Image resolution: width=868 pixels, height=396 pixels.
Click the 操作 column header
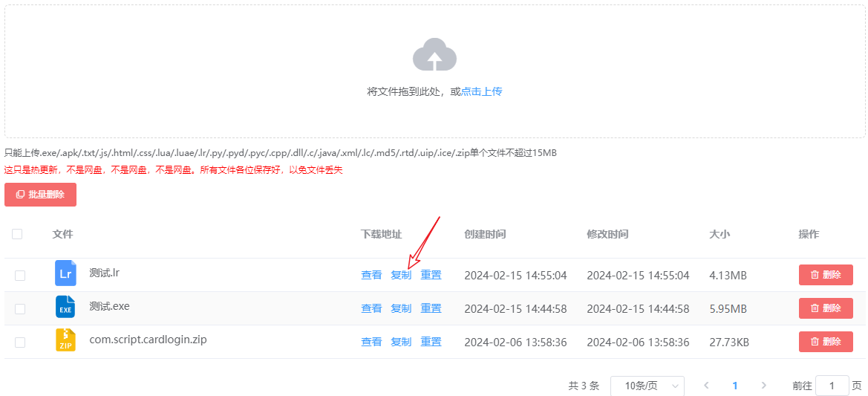(x=809, y=234)
